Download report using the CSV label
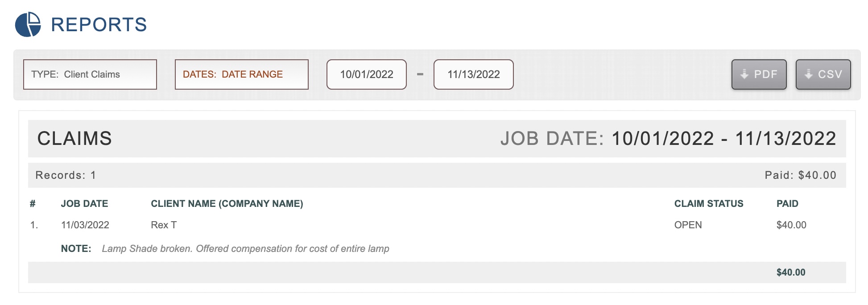868x305 pixels. click(x=830, y=74)
